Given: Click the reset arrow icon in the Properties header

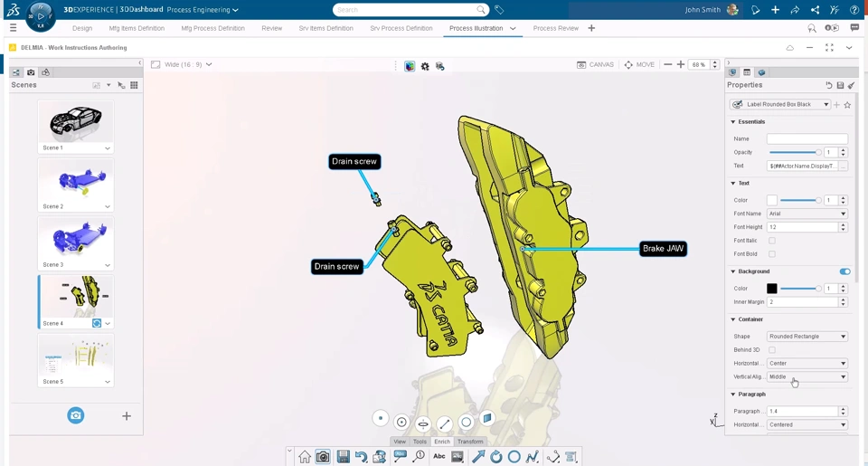Looking at the screenshot, I should [x=829, y=85].
